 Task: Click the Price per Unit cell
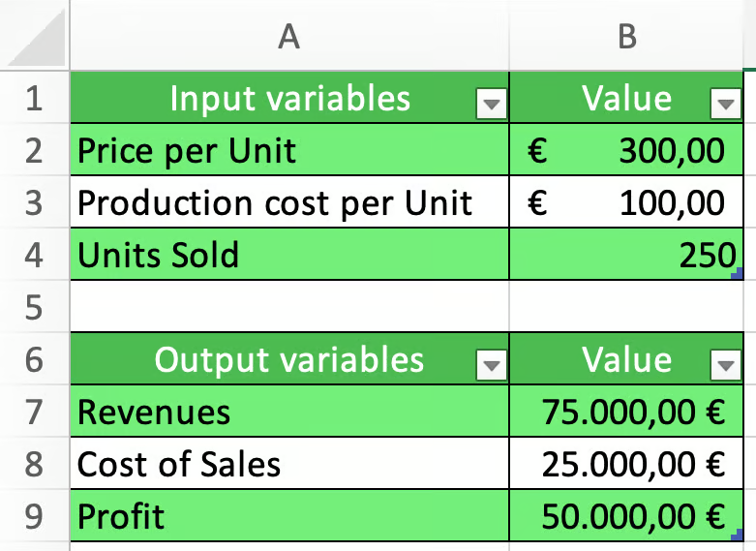pos(288,150)
